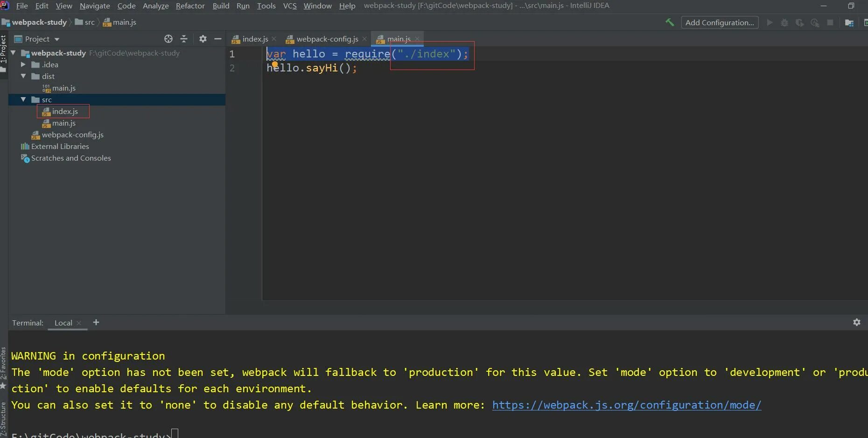The image size is (868, 438).
Task: Open the Navigate menu
Action: coord(95,6)
